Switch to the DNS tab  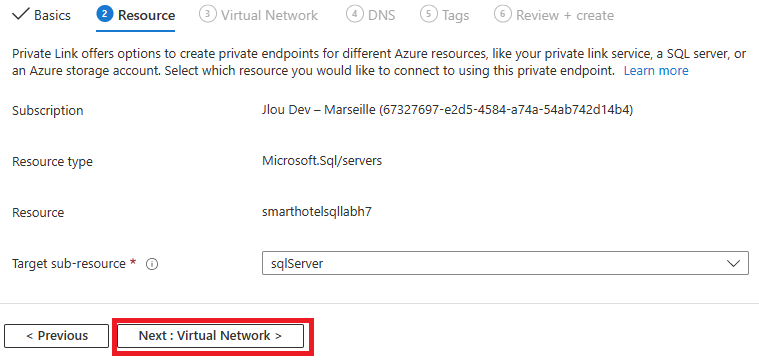tap(371, 15)
